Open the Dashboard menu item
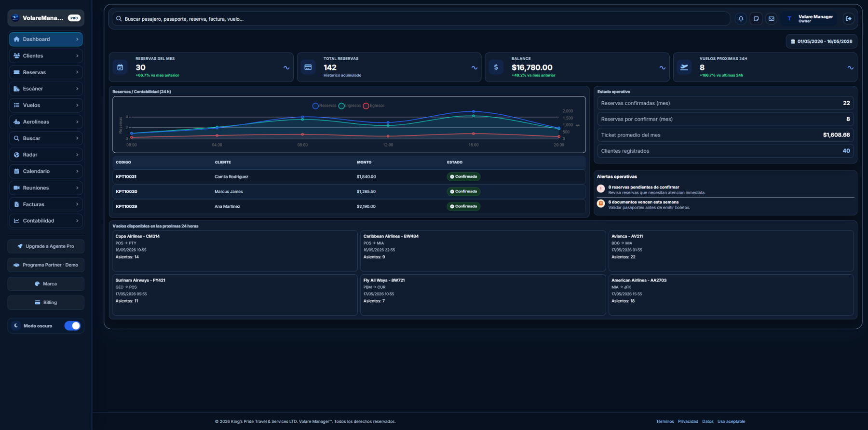The height and width of the screenshot is (430, 868). [46, 39]
